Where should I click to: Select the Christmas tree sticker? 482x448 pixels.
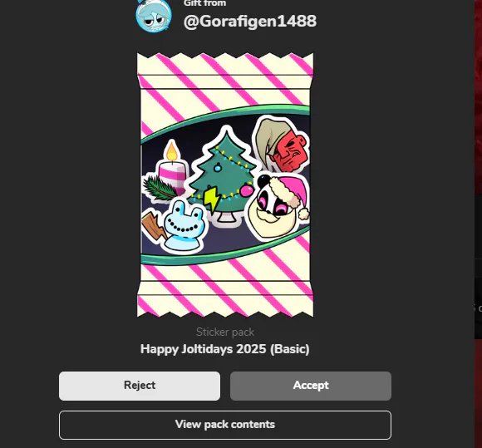click(x=224, y=175)
